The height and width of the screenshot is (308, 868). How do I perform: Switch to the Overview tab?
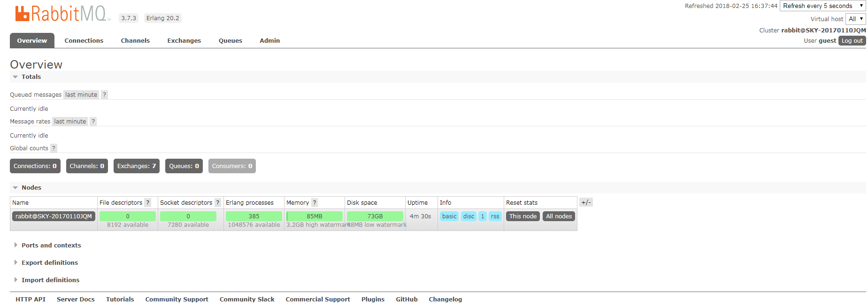point(32,41)
